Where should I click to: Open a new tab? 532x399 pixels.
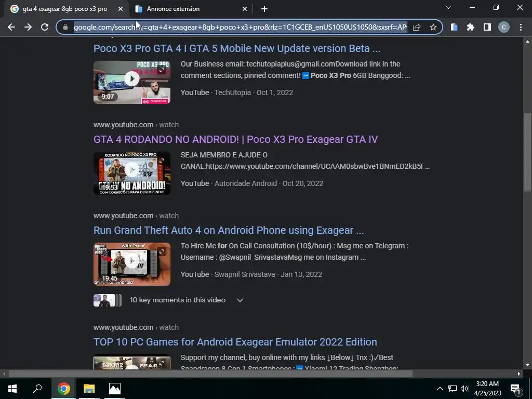[264, 9]
